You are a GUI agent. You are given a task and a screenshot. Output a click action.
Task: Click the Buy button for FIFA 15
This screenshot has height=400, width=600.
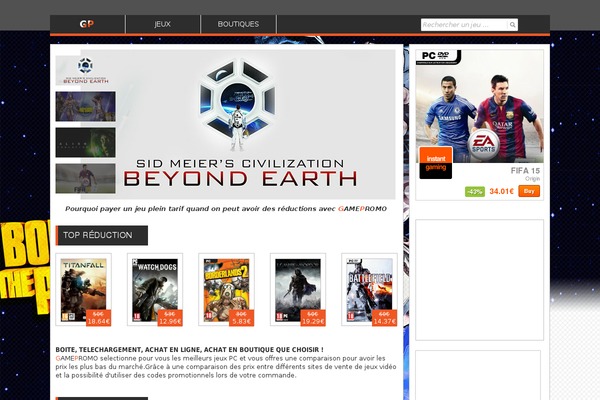[529, 191]
